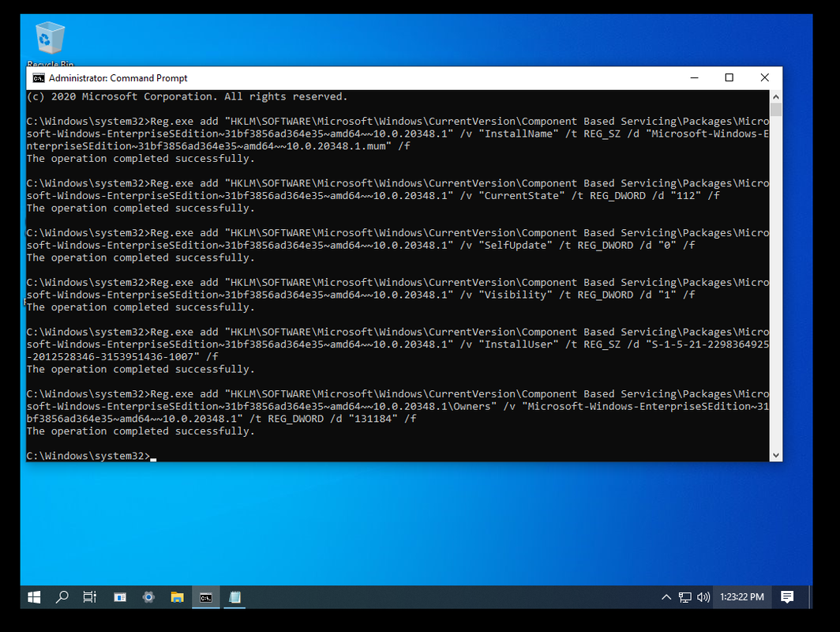Click the "SelfUpdate" value text
The width and height of the screenshot is (840, 632).
pyautogui.click(x=516, y=246)
